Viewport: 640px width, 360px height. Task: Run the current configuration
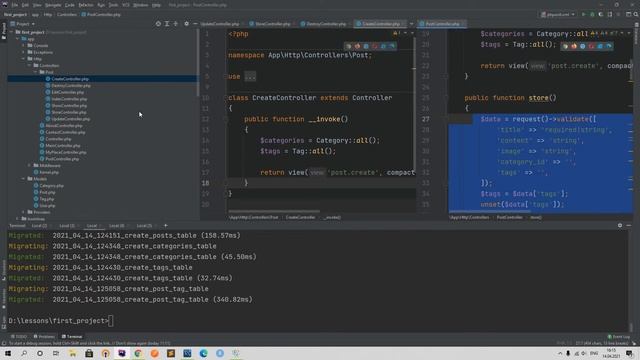pyautogui.click(x=584, y=14)
